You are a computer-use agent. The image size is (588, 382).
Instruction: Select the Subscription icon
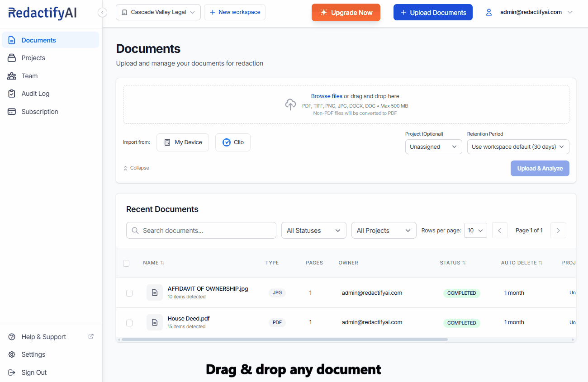click(x=11, y=111)
